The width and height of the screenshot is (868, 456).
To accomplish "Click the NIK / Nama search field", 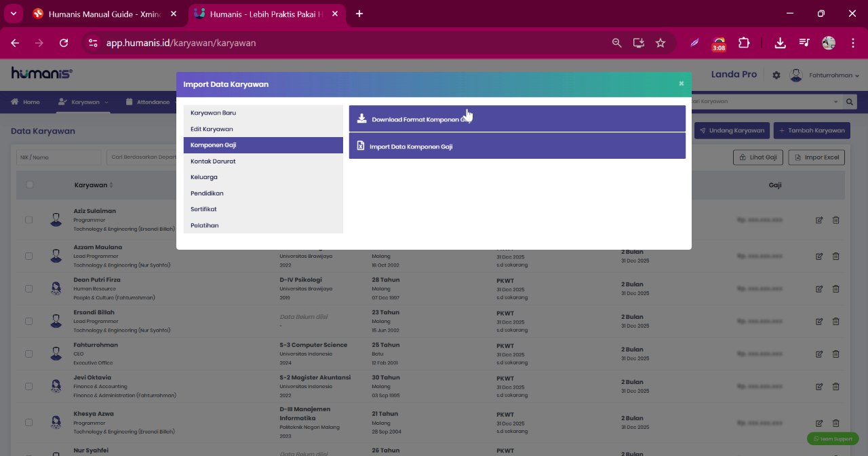I will pos(58,157).
